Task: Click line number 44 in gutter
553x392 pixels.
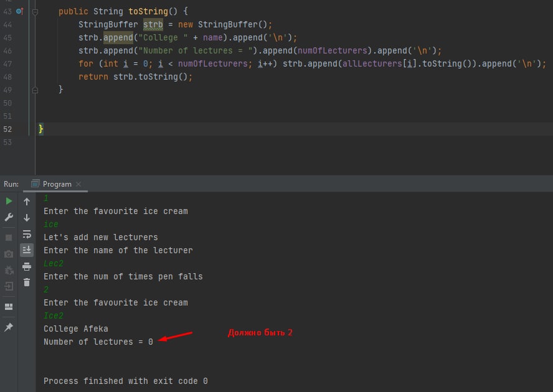Action: 7,25
